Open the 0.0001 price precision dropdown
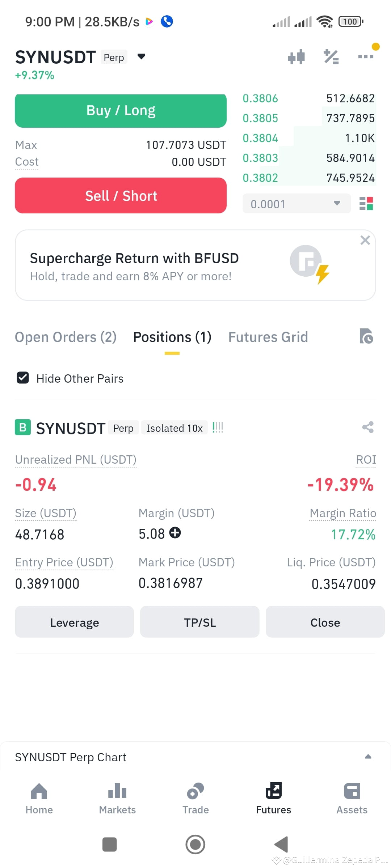The image size is (391, 868). (297, 204)
